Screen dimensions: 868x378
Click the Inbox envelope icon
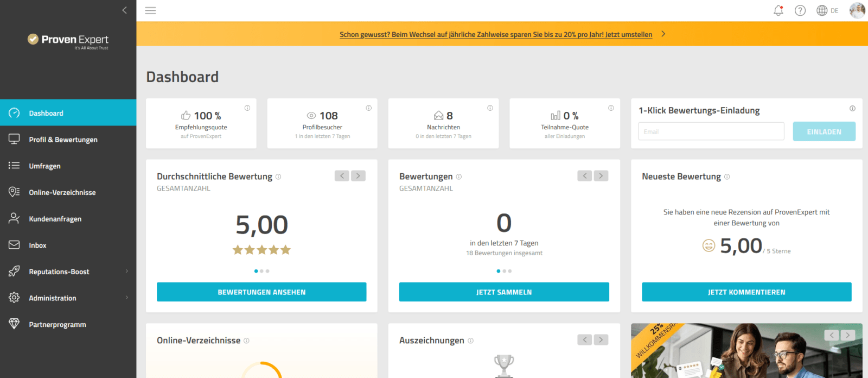(x=14, y=245)
